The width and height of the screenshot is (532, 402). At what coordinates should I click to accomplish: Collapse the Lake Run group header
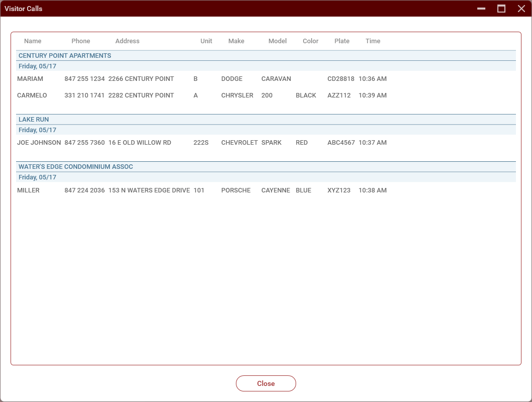(34, 120)
